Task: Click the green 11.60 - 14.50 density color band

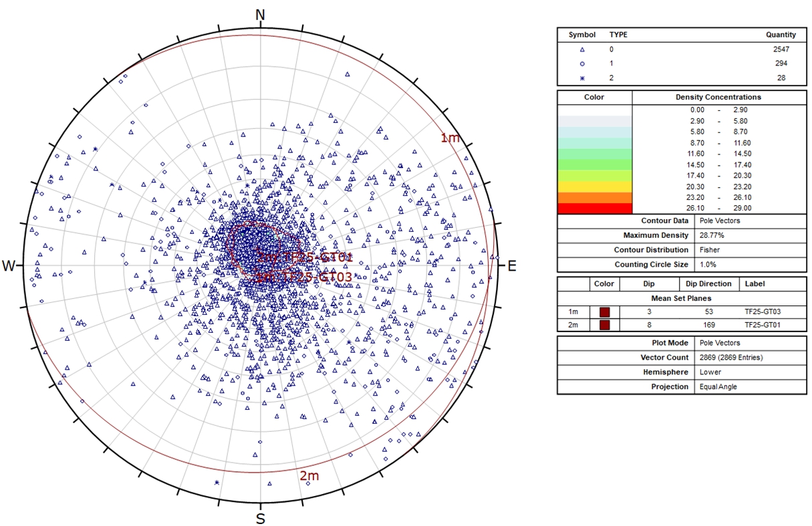Action: point(595,154)
